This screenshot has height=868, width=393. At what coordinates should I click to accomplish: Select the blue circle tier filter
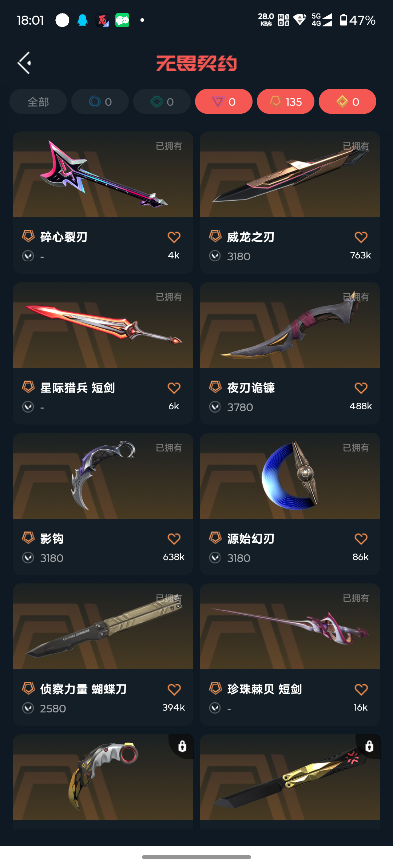tap(100, 101)
